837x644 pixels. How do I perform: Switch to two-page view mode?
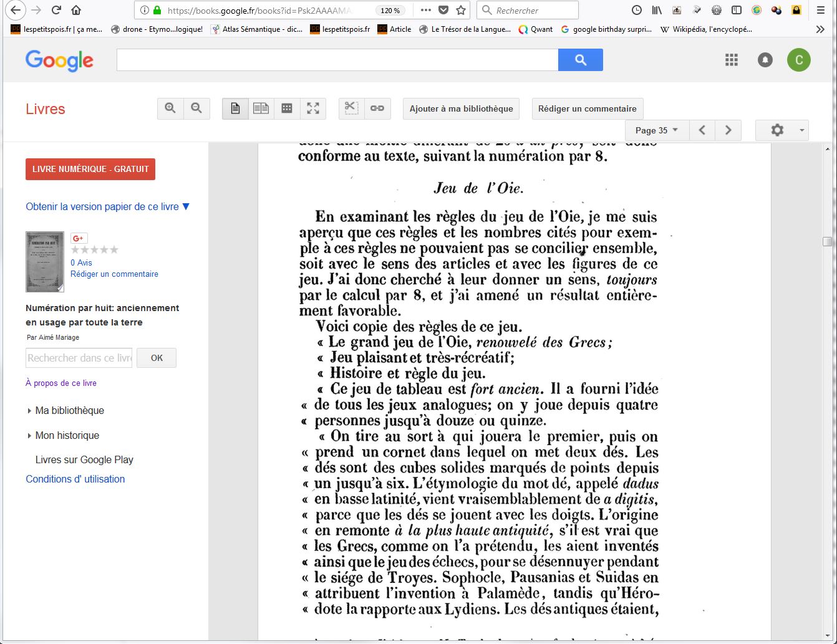coord(261,108)
